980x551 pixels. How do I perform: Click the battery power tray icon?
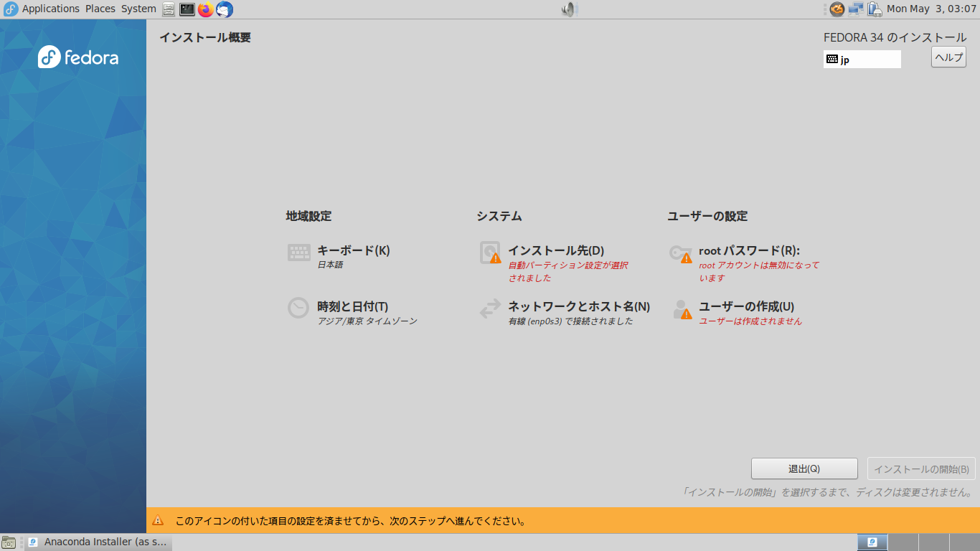pos(874,9)
